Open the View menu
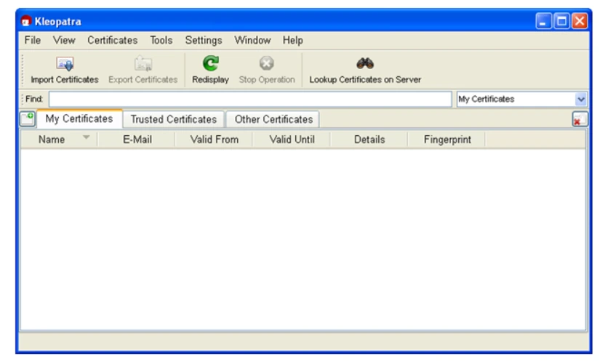This screenshot has width=605, height=364. click(x=64, y=40)
